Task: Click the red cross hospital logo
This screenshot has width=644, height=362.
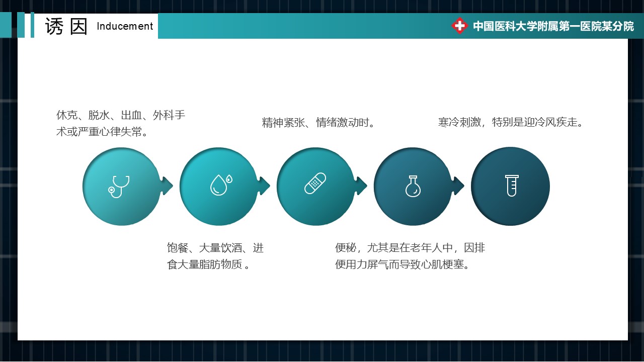Action: click(x=459, y=26)
